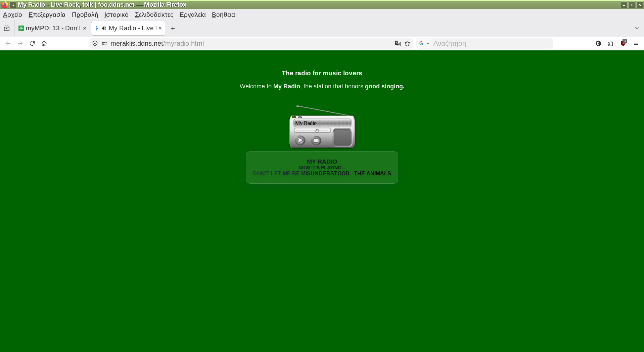644x352 pixels.
Task: Expand the list all tabs chevron
Action: point(637,28)
